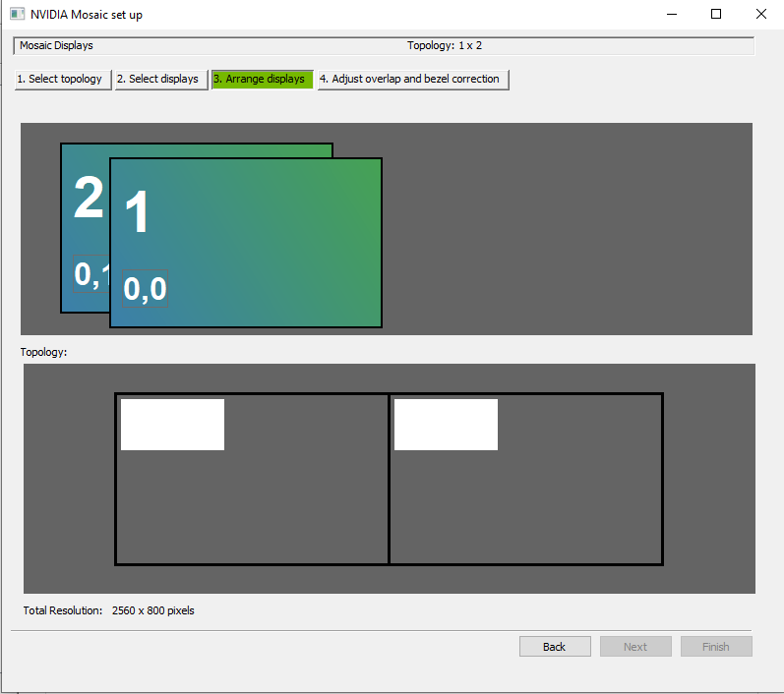Select display 2 thumbnail labeled 0,1

click(85, 227)
